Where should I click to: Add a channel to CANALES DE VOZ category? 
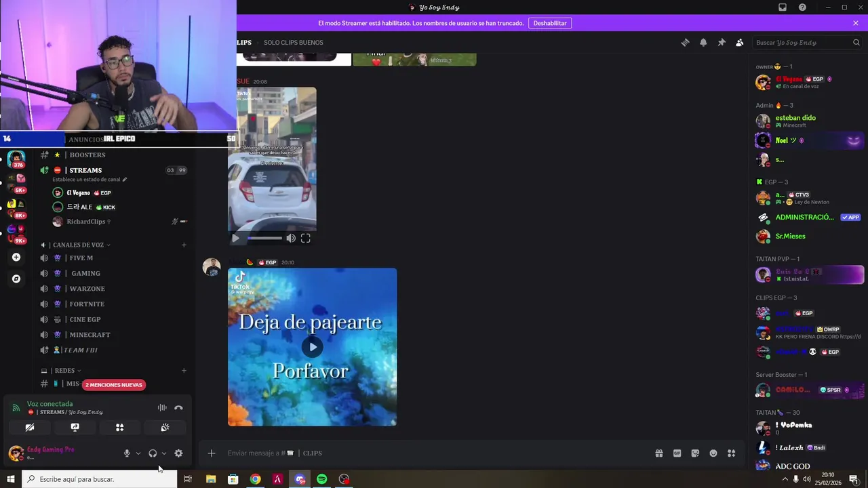click(x=184, y=245)
